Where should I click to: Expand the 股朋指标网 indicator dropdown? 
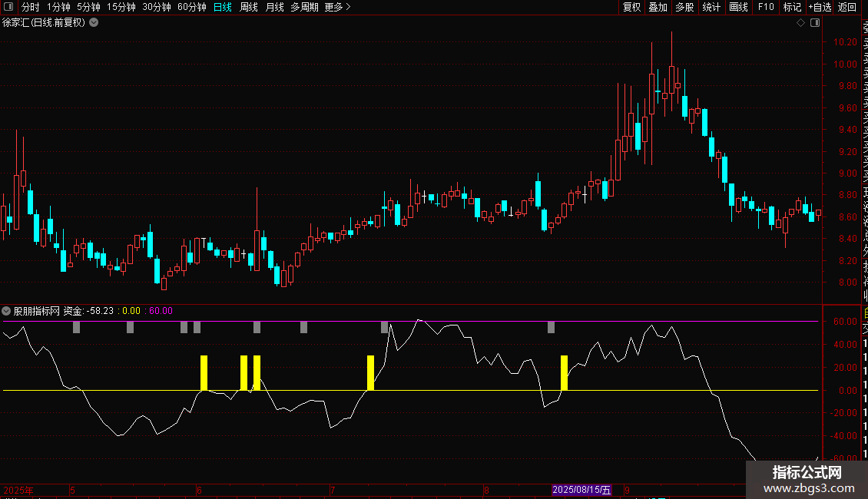(6, 311)
